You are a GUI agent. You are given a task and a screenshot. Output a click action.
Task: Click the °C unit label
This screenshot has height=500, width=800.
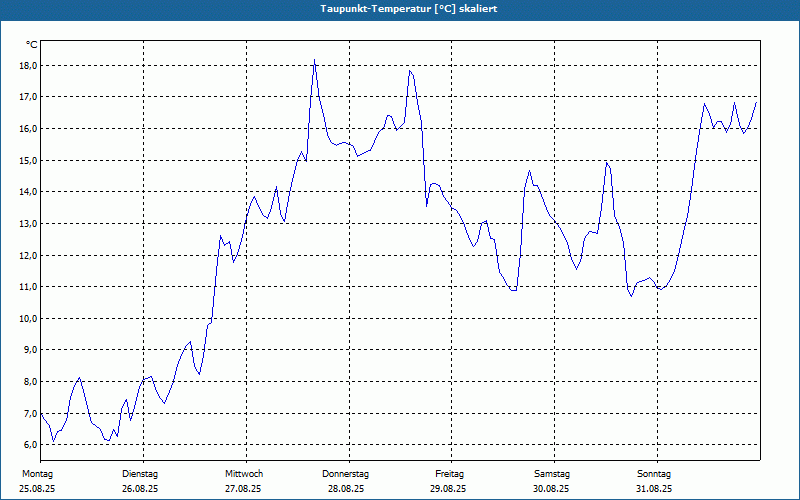pos(32,45)
